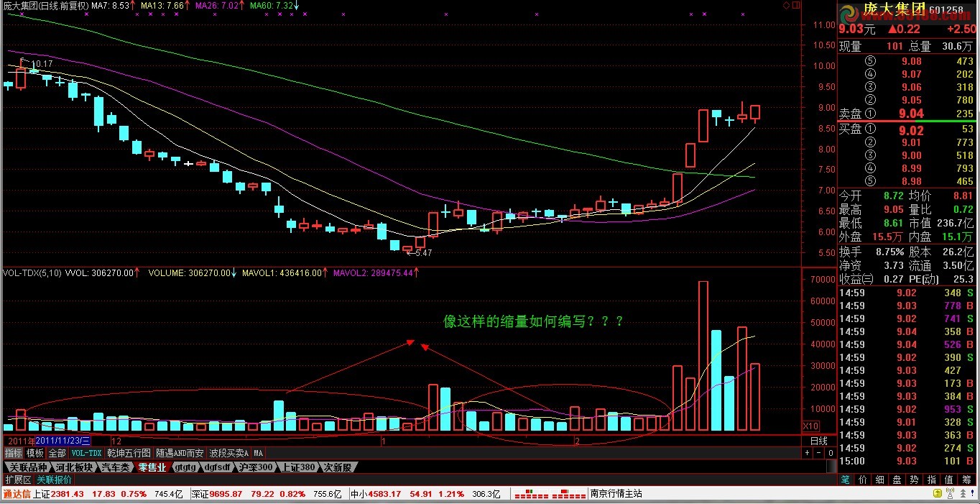Select the 势 tab in quote panel
This screenshot has height=504, width=980.
click(915, 480)
